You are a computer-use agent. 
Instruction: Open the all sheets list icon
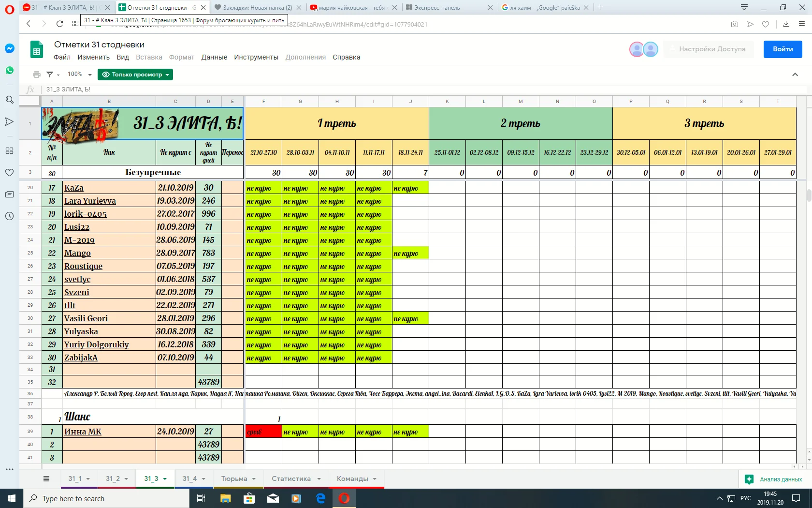pyautogui.click(x=46, y=478)
